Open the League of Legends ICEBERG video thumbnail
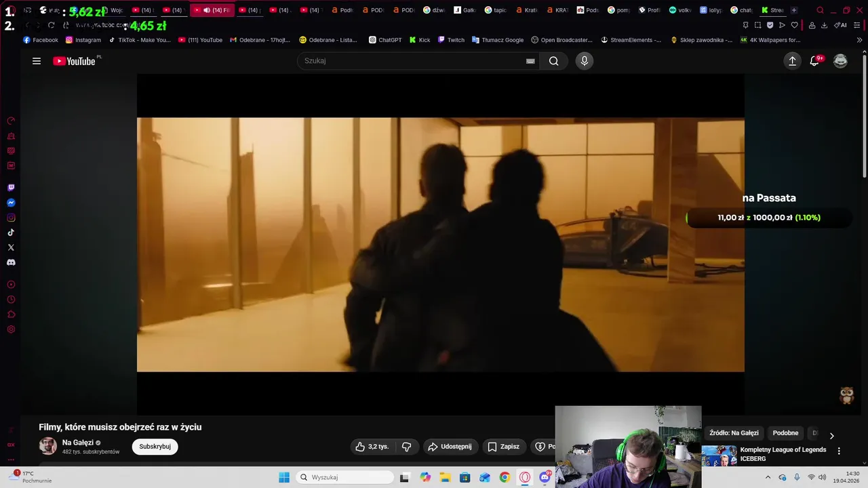Image resolution: width=868 pixels, height=488 pixels. point(719,455)
